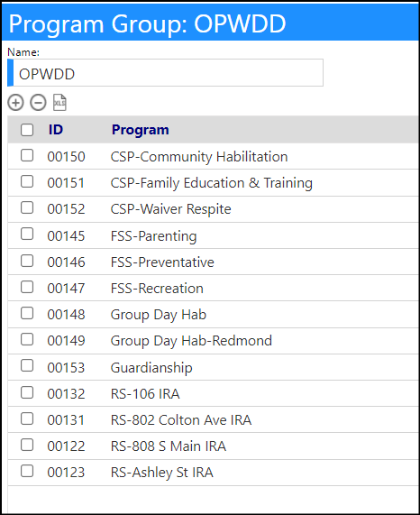Select the FSS-Preventative program entry
The height and width of the screenshot is (515, 420).
click(162, 262)
